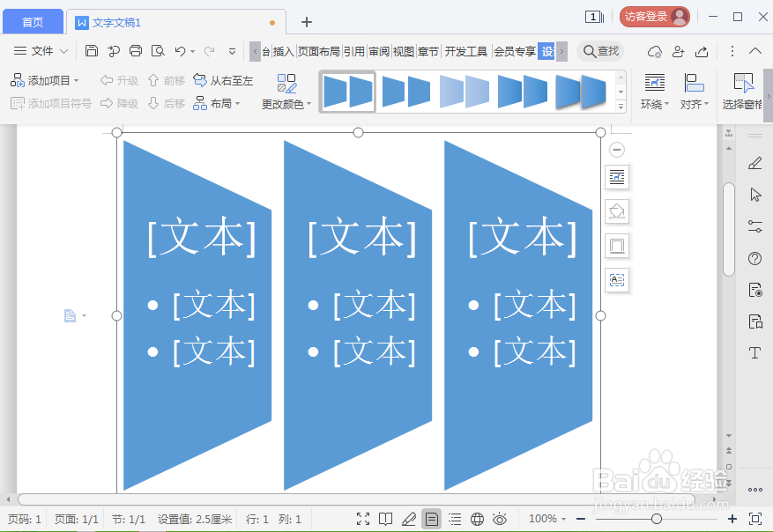Click the Save icon in quick toolbar
The image size is (773, 532).
click(x=91, y=51)
